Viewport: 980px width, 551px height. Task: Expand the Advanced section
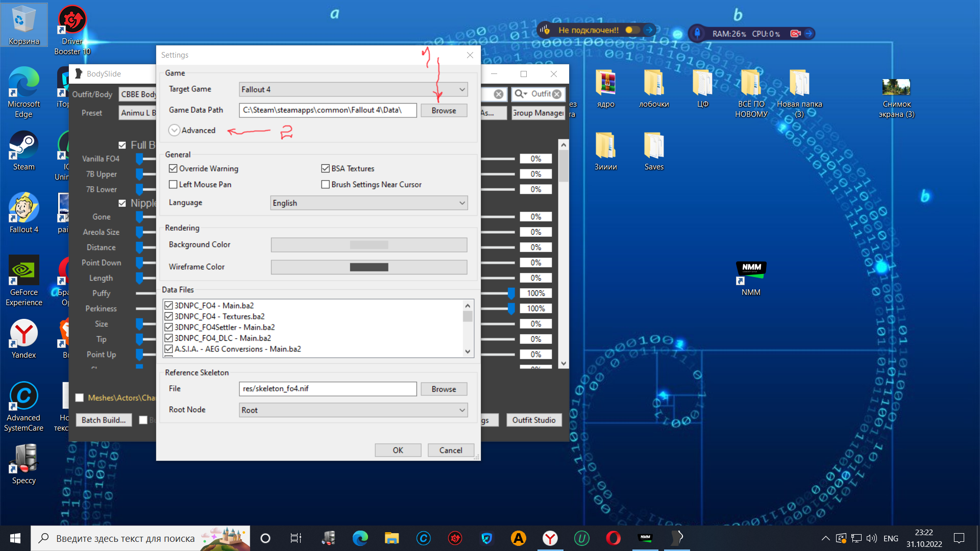click(175, 131)
